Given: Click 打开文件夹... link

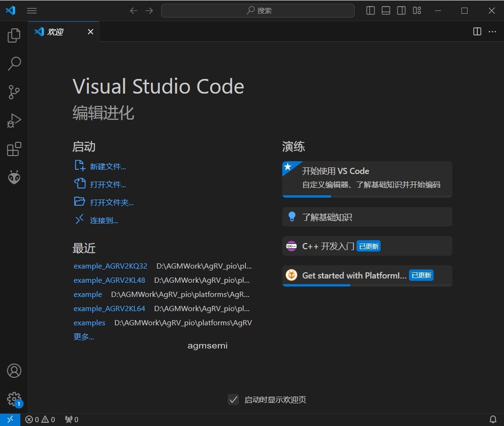Looking at the screenshot, I should coord(112,202).
